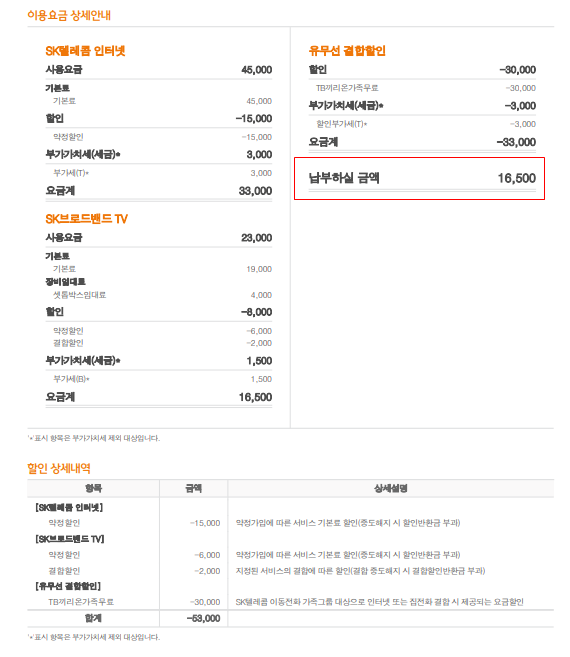Viewport: 570px width, 657px height.
Task: Select the SK브로드밴드 TV section title
Action: click(x=86, y=219)
